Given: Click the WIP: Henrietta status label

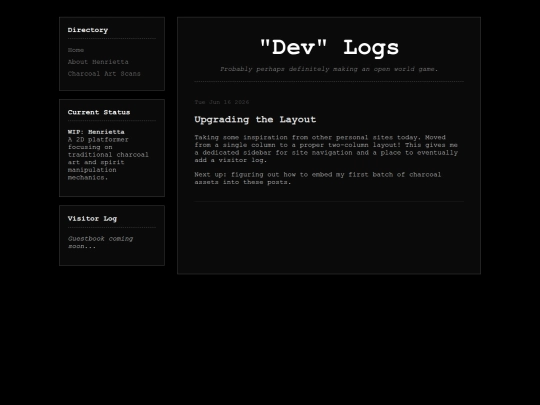Looking at the screenshot, I should tap(96, 132).
